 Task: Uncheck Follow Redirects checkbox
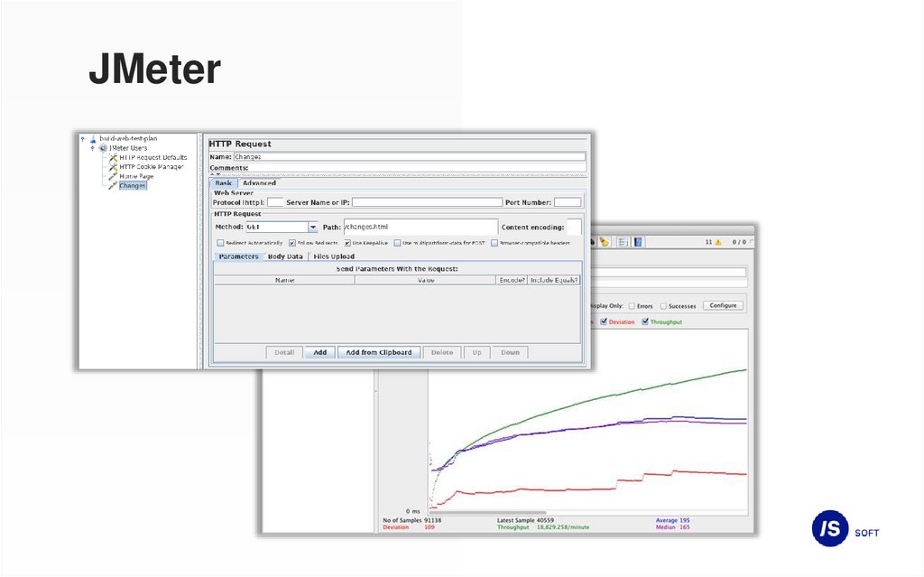(292, 243)
